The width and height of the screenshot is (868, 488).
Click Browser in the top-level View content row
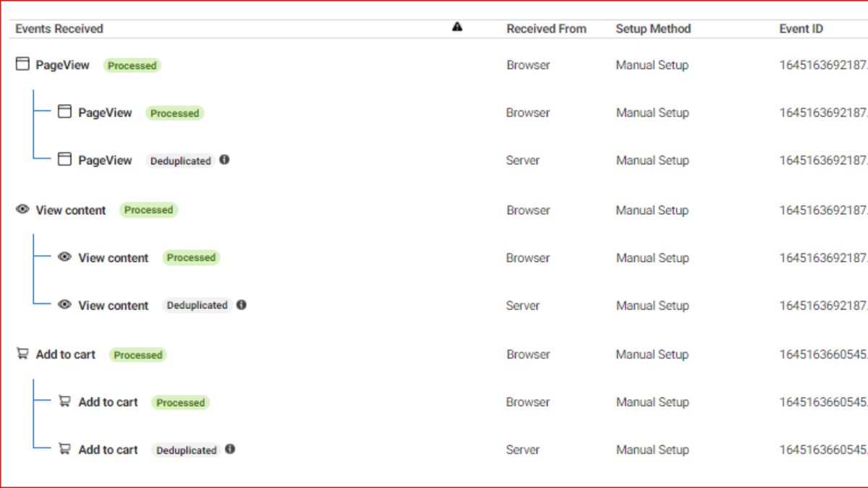click(x=528, y=210)
